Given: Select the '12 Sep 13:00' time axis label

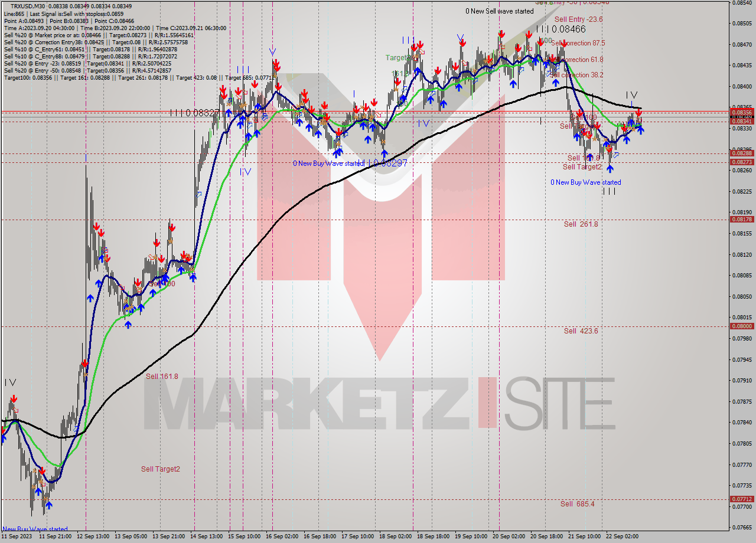Looking at the screenshot, I should coord(93,537).
